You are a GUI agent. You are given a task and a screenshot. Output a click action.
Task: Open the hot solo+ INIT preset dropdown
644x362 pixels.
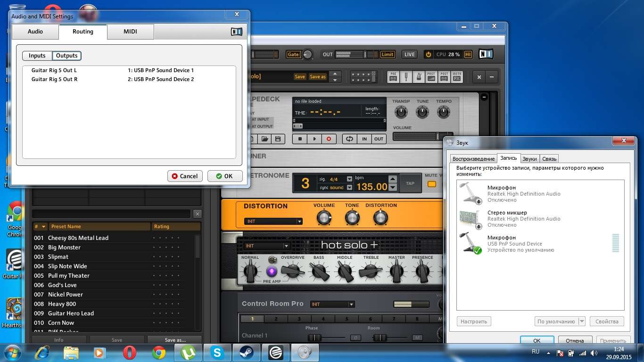coord(267,246)
